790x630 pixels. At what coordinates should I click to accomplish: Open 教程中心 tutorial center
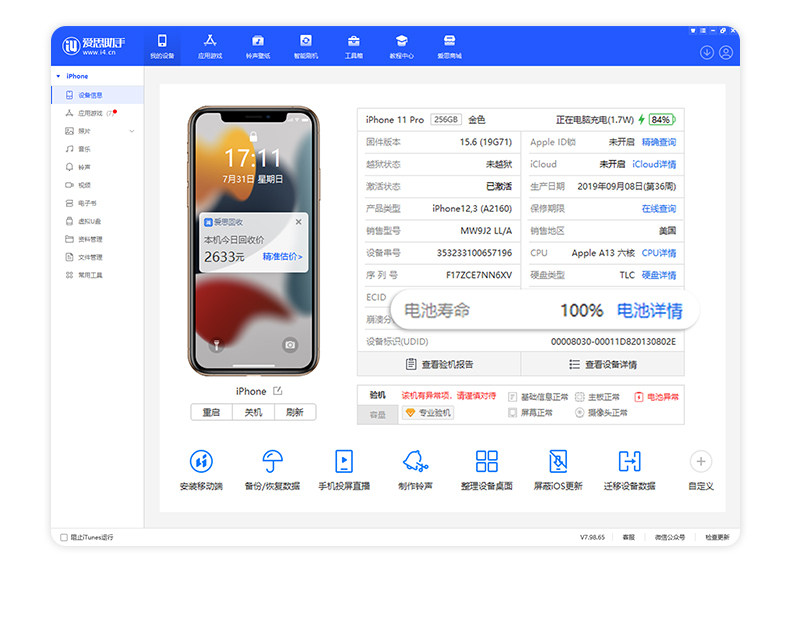(x=402, y=46)
